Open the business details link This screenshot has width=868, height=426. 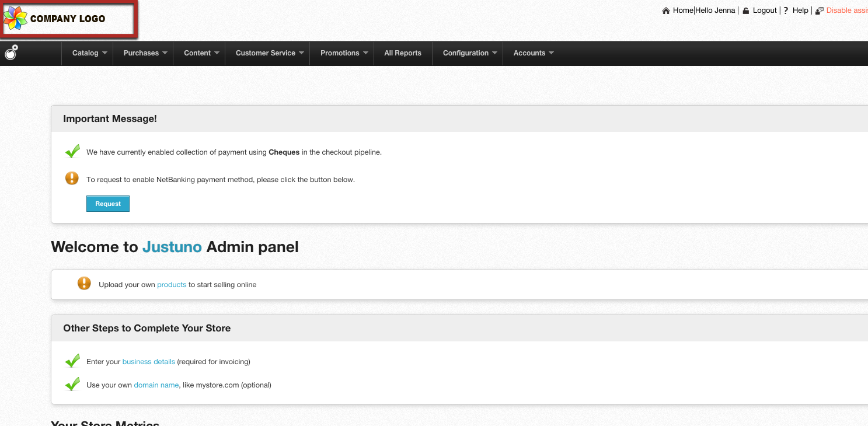148,362
